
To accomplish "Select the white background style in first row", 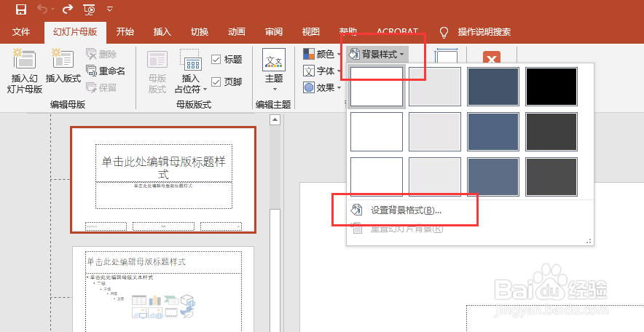I will (377, 87).
